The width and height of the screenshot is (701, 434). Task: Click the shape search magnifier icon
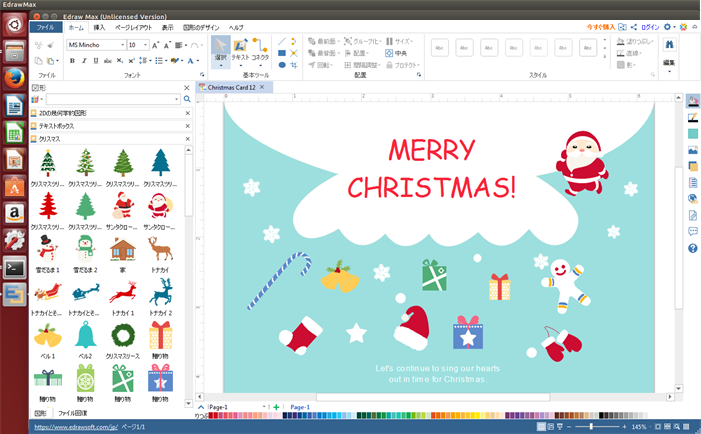(186, 100)
